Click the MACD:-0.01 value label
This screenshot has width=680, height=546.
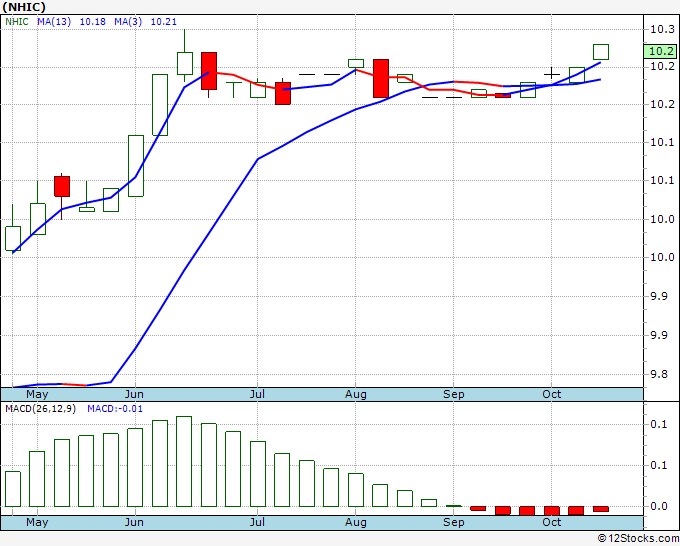(x=115, y=409)
